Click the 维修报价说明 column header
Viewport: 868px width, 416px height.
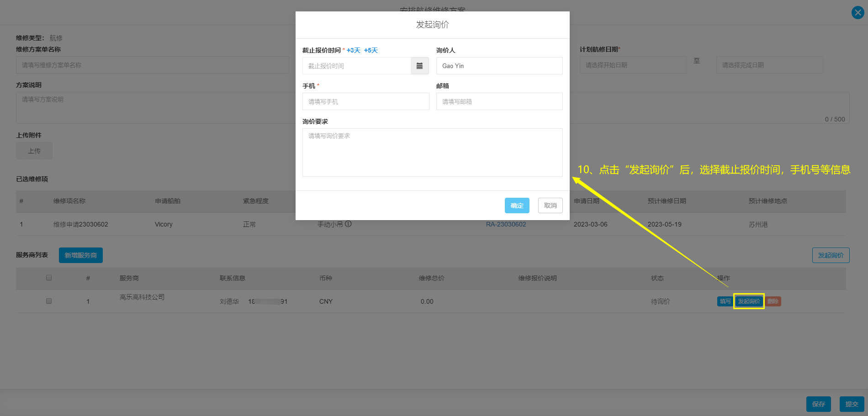tap(537, 278)
